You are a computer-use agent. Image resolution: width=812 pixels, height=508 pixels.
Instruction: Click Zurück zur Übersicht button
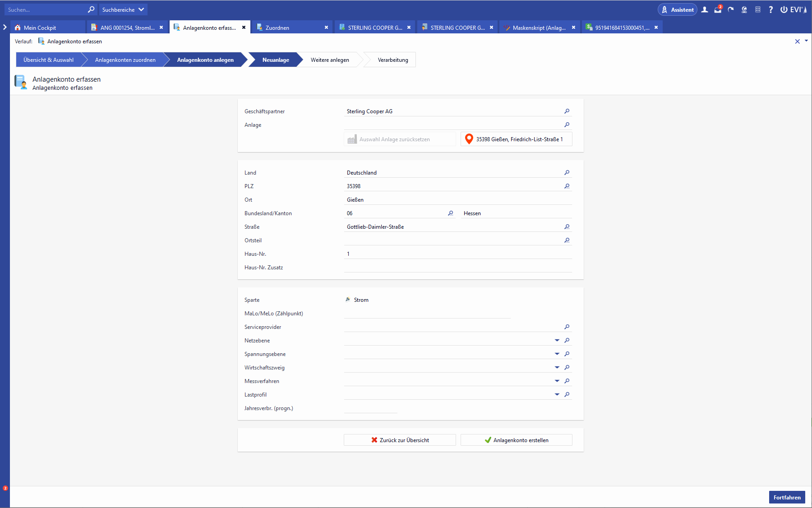coord(400,440)
